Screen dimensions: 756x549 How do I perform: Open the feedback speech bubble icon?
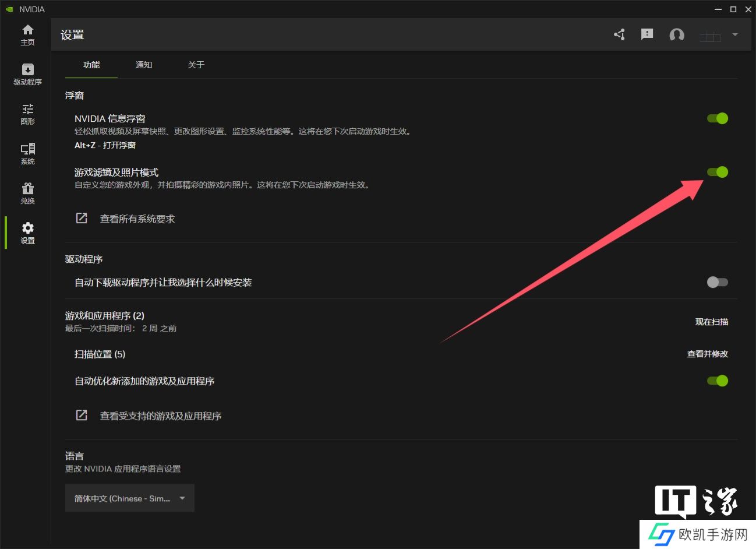(x=647, y=35)
